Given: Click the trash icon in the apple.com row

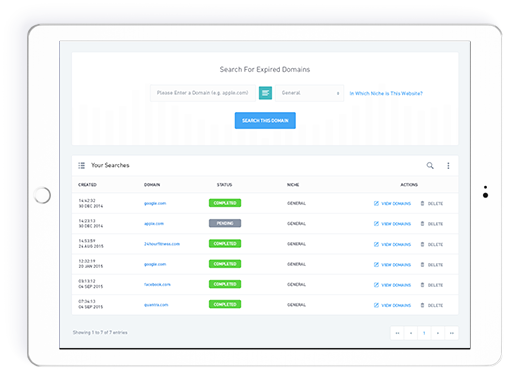Looking at the screenshot, I should point(422,224).
